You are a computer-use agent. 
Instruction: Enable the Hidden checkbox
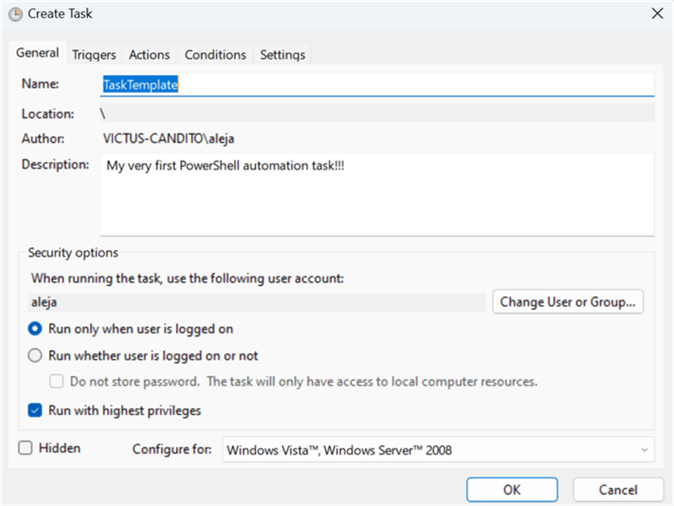[26, 449]
